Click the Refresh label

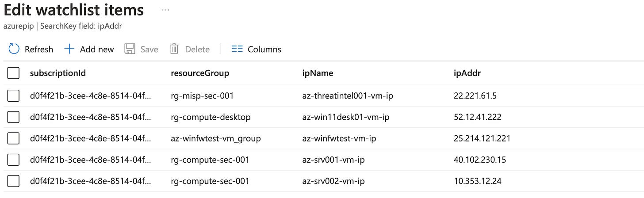coord(39,49)
